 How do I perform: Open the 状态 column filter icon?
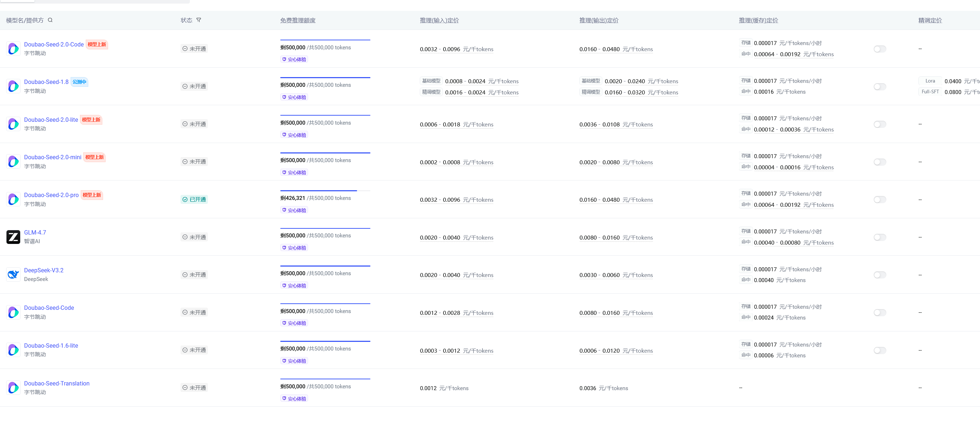pos(199,20)
